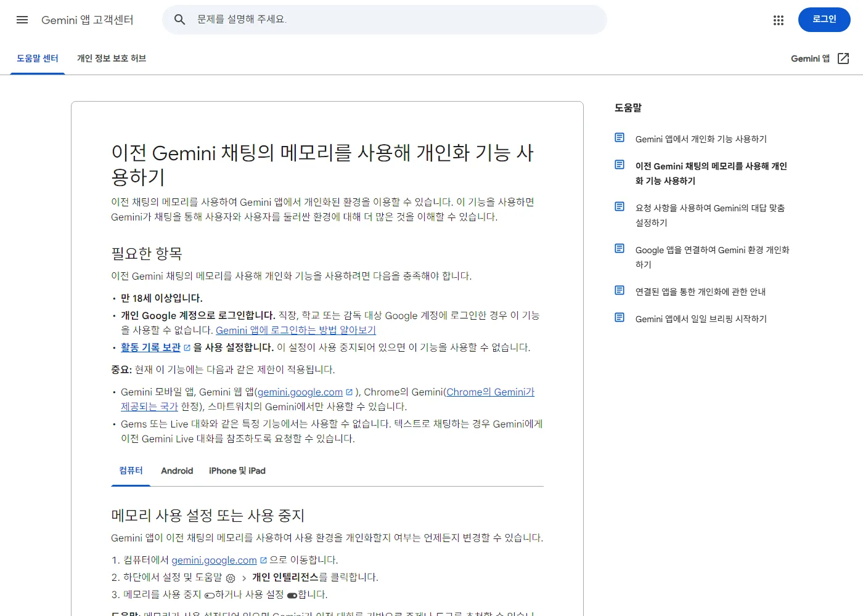Click the toggle-off icon in step 3

point(210,595)
